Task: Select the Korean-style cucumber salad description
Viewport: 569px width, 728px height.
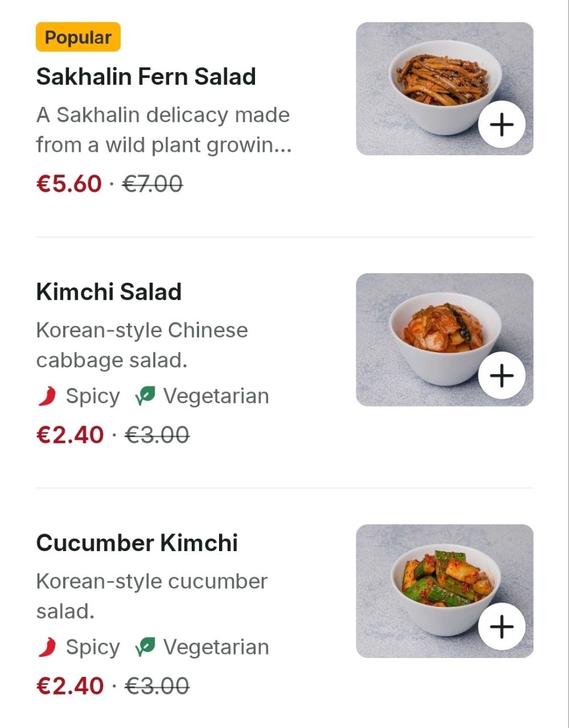Action: click(x=151, y=595)
